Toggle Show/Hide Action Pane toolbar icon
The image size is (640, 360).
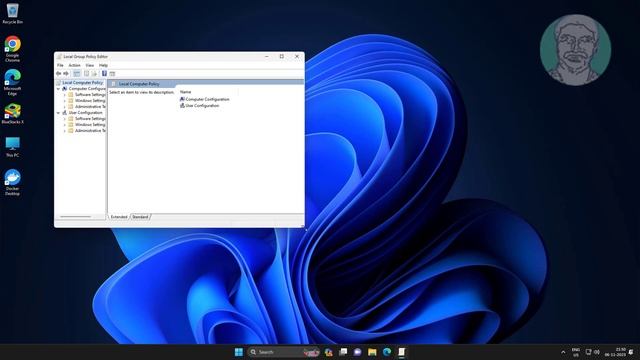(x=112, y=73)
